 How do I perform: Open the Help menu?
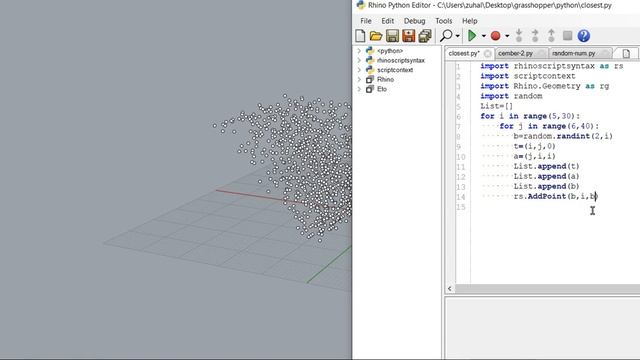pyautogui.click(x=469, y=21)
